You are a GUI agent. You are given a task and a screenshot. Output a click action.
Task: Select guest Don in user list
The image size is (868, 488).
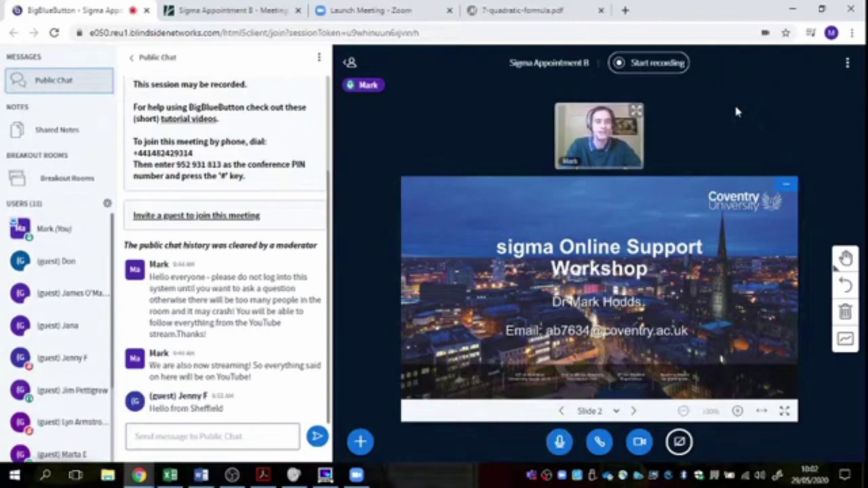[57, 261]
